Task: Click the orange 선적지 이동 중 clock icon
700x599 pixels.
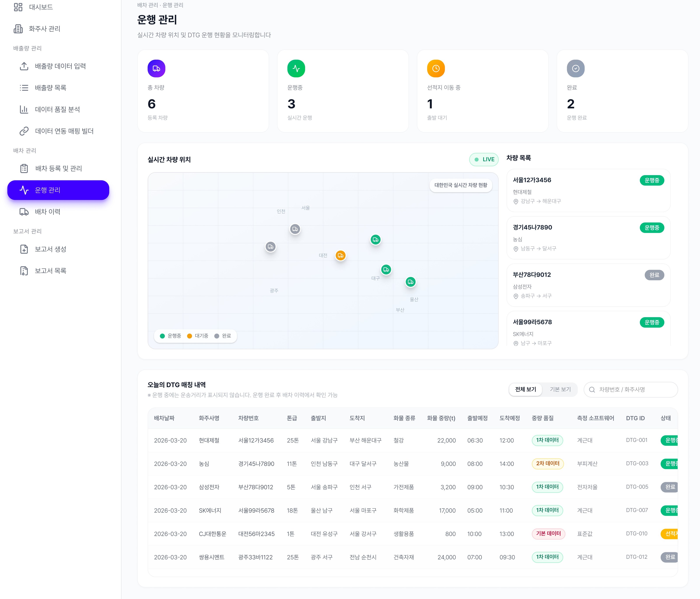Action: tap(436, 69)
